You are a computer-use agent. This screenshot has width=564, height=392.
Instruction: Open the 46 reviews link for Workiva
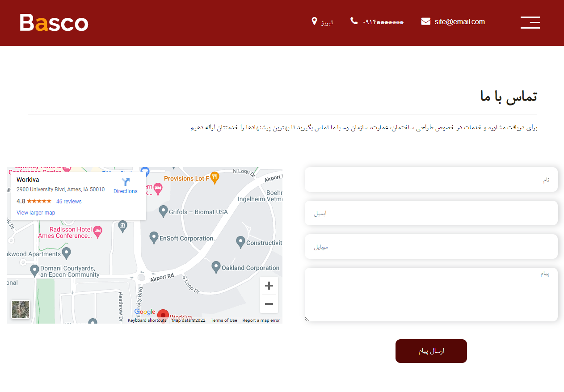68,201
